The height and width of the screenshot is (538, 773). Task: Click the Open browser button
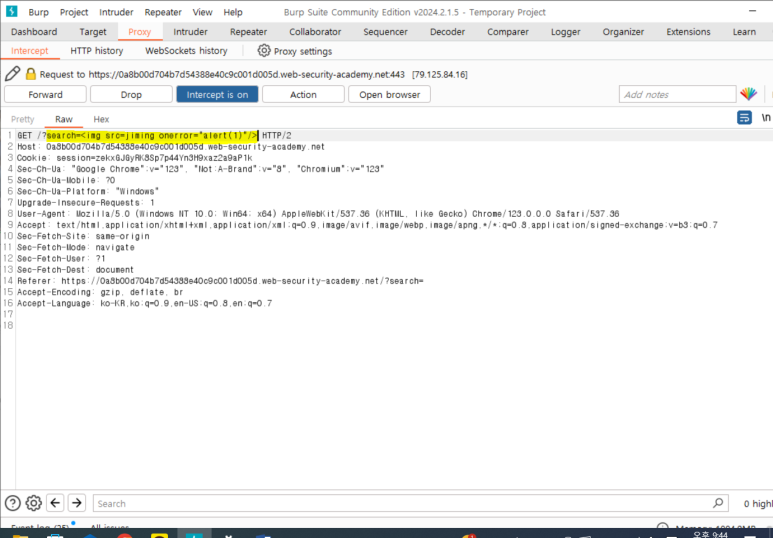click(x=389, y=94)
